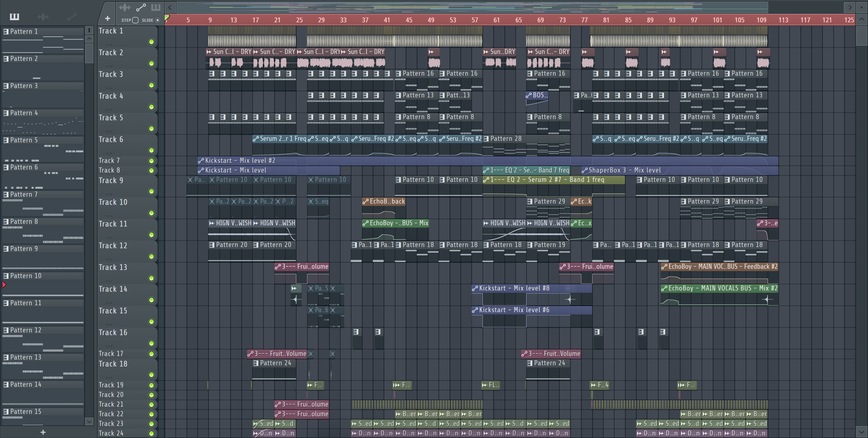Screen dimensions: 868x438
Task: Click the Track 9 header label
Action: pyautogui.click(x=111, y=181)
